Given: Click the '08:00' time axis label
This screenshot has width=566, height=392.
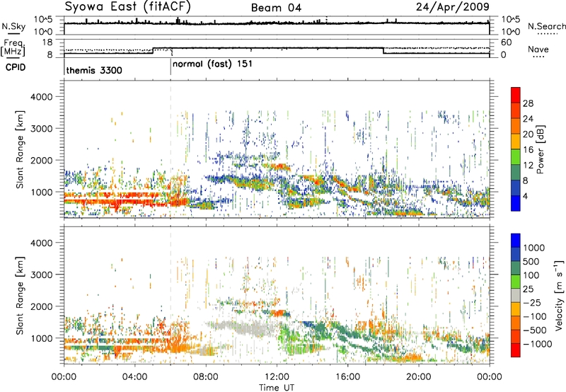Looking at the screenshot, I should (206, 377).
